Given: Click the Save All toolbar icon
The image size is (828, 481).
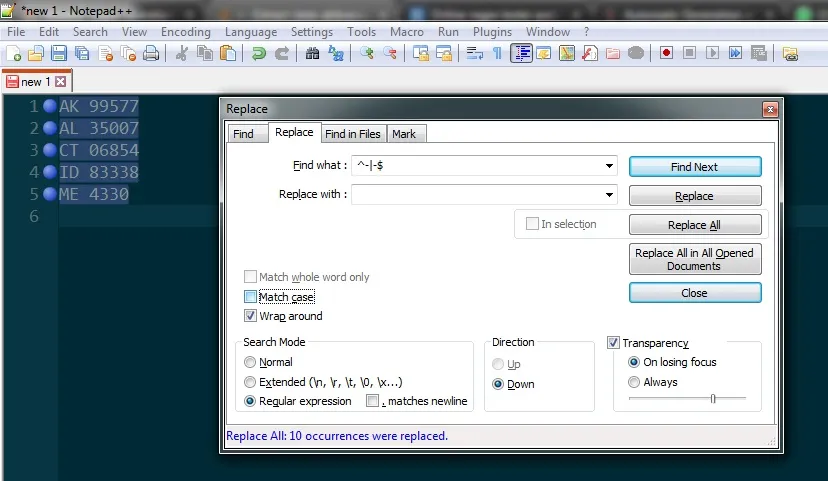Looking at the screenshot, I should [x=82, y=53].
